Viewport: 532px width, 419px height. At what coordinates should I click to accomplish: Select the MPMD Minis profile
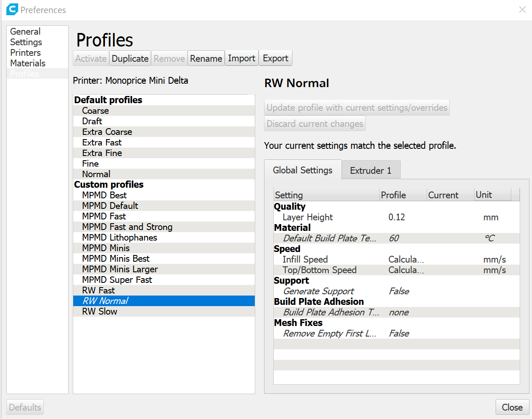[x=164, y=248]
